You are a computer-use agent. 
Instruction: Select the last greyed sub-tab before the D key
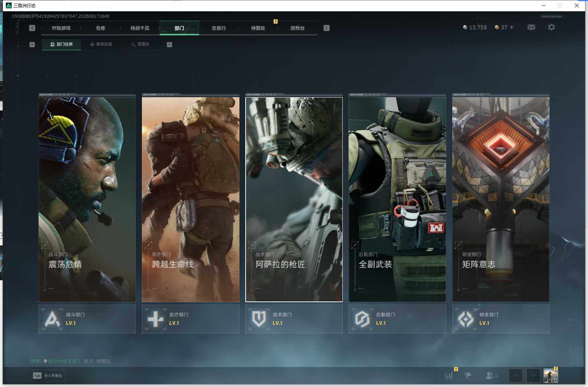(x=140, y=44)
